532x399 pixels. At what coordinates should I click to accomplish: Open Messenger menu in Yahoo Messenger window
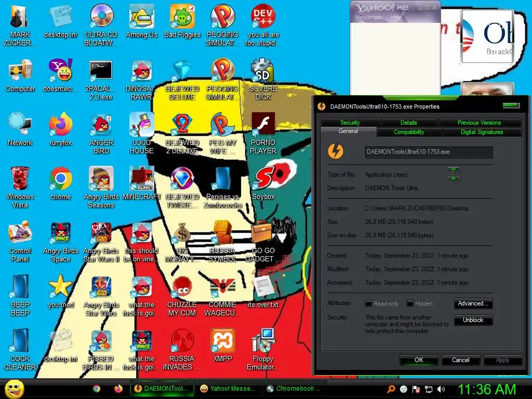click(x=369, y=17)
